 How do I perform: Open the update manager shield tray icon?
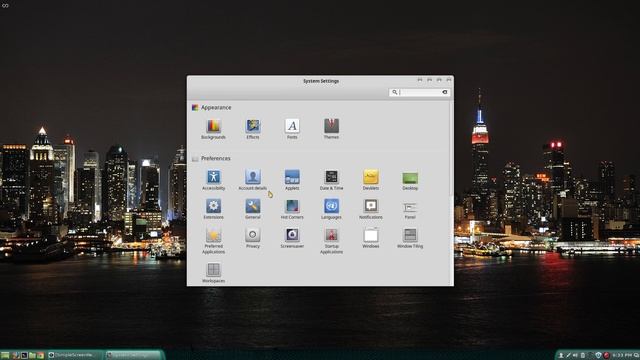tap(598, 356)
